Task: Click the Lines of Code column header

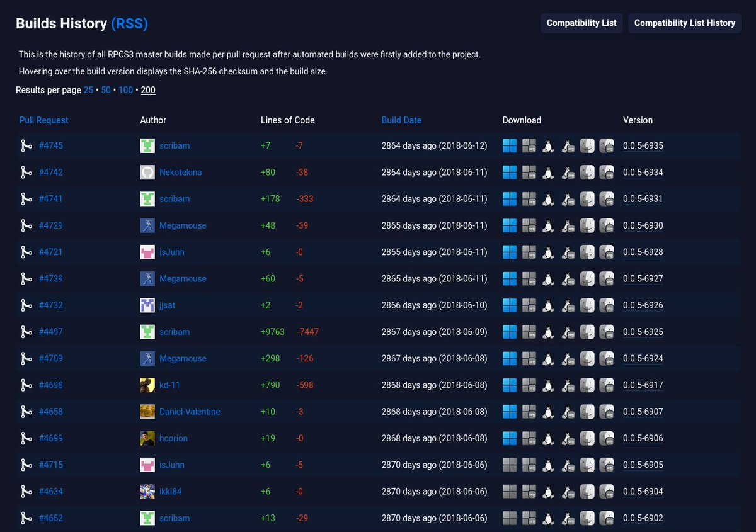Action: click(288, 120)
